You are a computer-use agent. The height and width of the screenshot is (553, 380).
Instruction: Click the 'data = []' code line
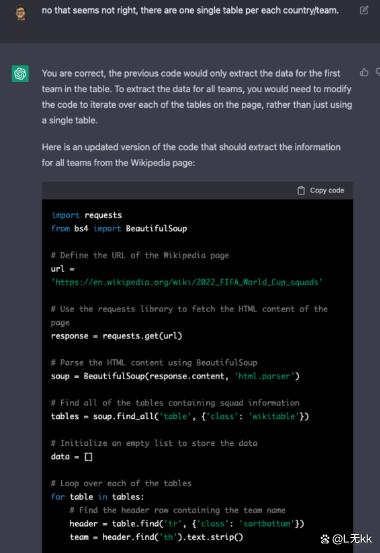click(72, 457)
